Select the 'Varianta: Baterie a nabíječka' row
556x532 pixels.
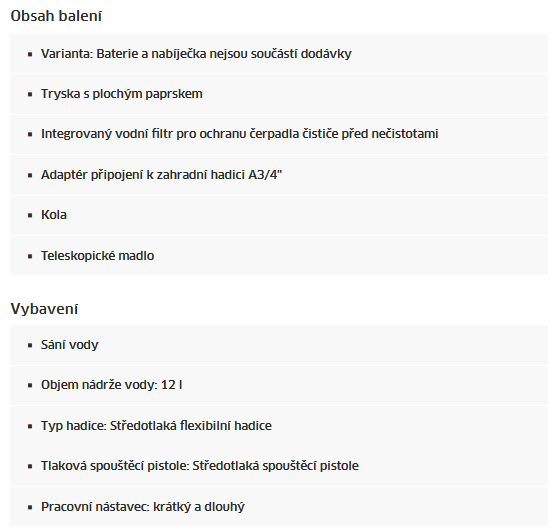coord(279,54)
